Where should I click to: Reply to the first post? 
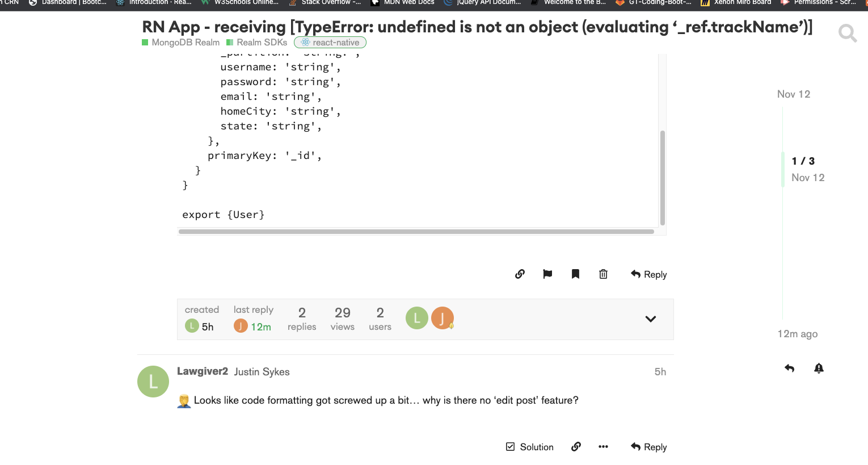point(648,274)
